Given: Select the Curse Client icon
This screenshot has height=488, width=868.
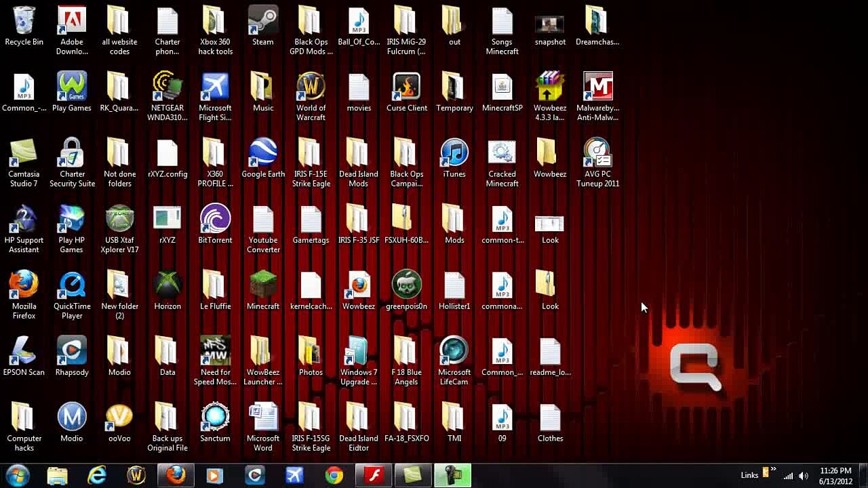Looking at the screenshot, I should [x=407, y=93].
